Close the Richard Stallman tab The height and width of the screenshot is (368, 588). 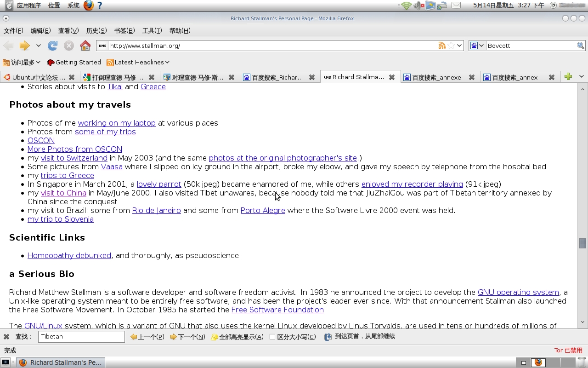click(392, 77)
